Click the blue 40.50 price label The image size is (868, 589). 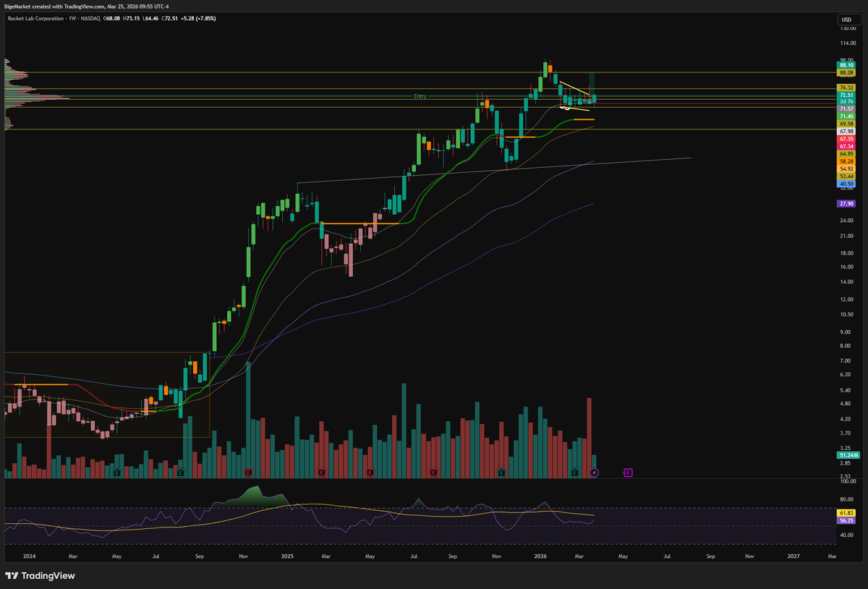tap(846, 184)
